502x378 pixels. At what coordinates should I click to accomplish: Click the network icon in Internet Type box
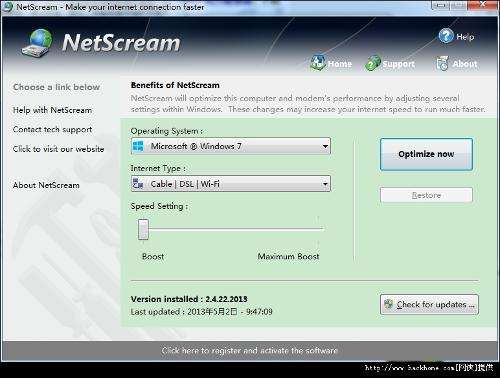point(138,184)
